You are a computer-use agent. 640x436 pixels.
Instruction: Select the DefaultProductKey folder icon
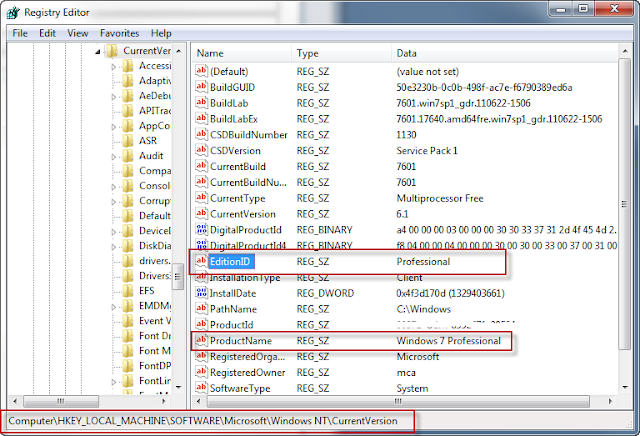click(128, 216)
